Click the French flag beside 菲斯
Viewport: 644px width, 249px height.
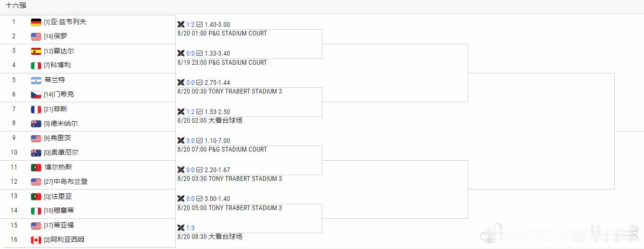click(36, 109)
